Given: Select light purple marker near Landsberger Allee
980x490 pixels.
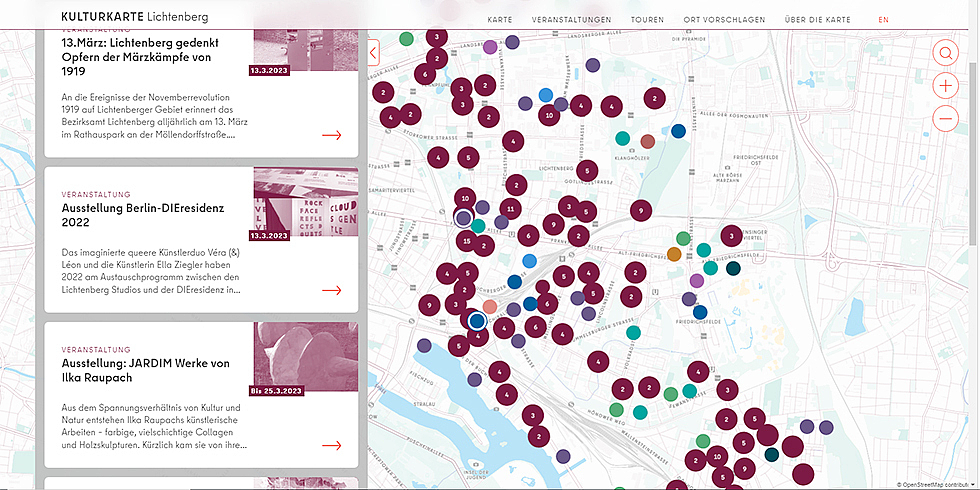Looking at the screenshot, I should tap(490, 46).
